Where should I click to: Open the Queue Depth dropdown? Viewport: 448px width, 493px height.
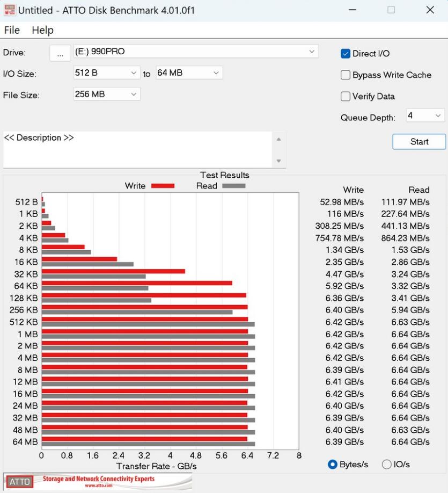click(x=425, y=115)
